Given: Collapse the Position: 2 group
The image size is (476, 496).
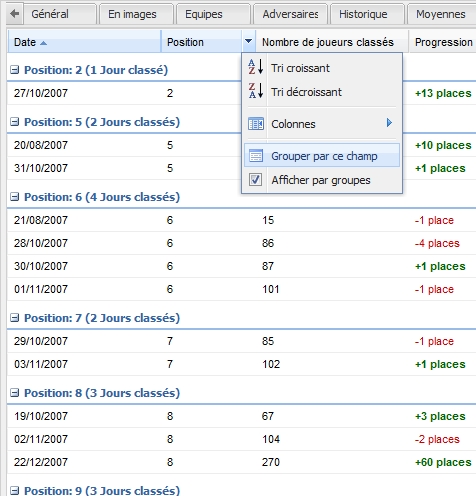Looking at the screenshot, I should [14, 70].
